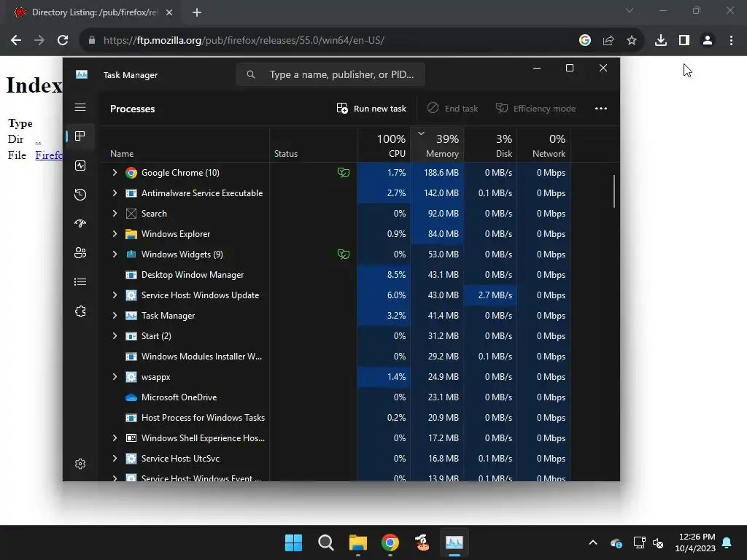The height and width of the screenshot is (560, 747).
Task: Click the three-dot more options in Task Manager
Action: [x=601, y=109]
